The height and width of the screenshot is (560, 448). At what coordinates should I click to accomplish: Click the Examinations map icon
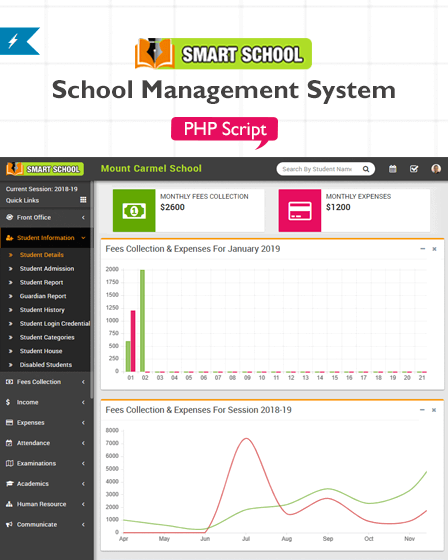(10, 463)
